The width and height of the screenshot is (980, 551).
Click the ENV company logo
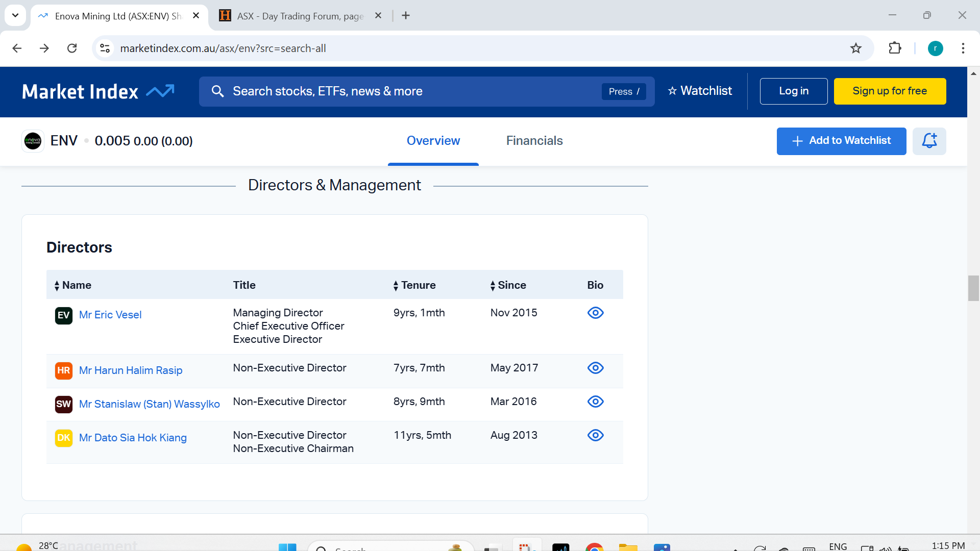tap(33, 141)
